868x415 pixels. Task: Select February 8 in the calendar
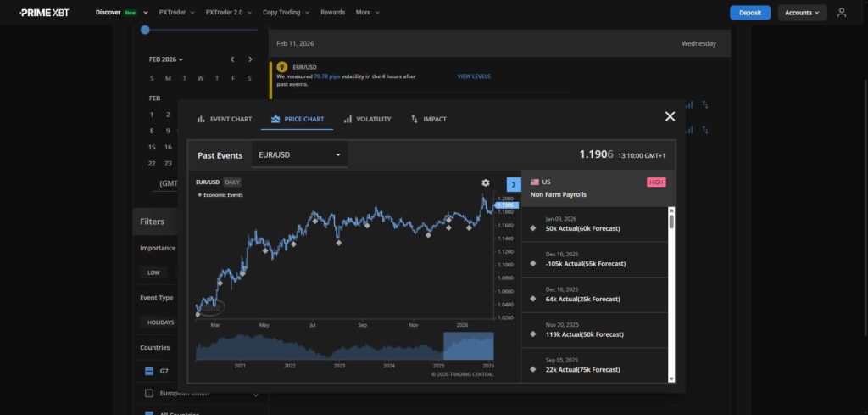152,132
